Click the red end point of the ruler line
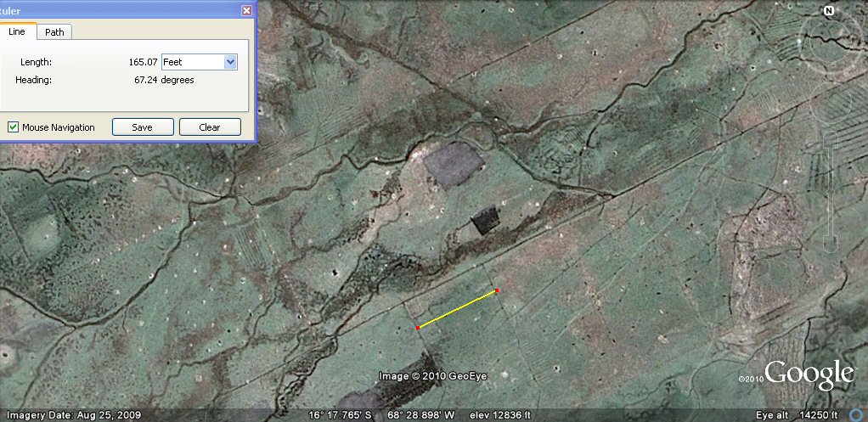 (x=497, y=290)
